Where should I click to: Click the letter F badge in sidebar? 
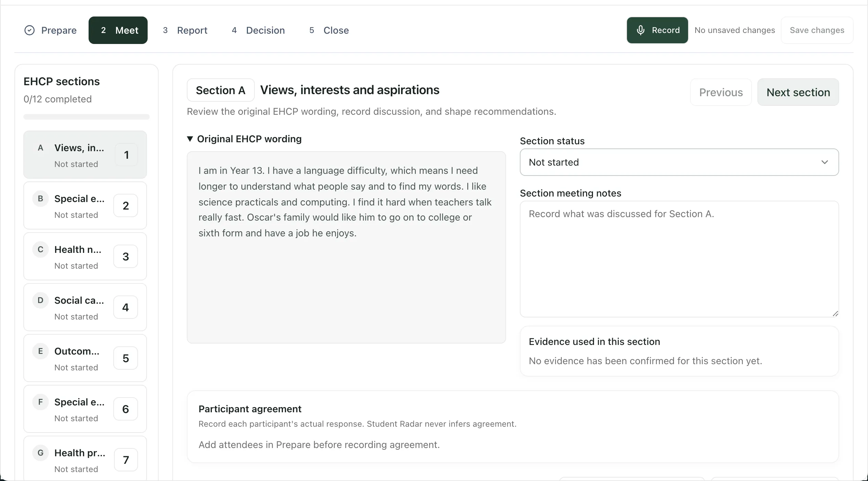(41, 402)
